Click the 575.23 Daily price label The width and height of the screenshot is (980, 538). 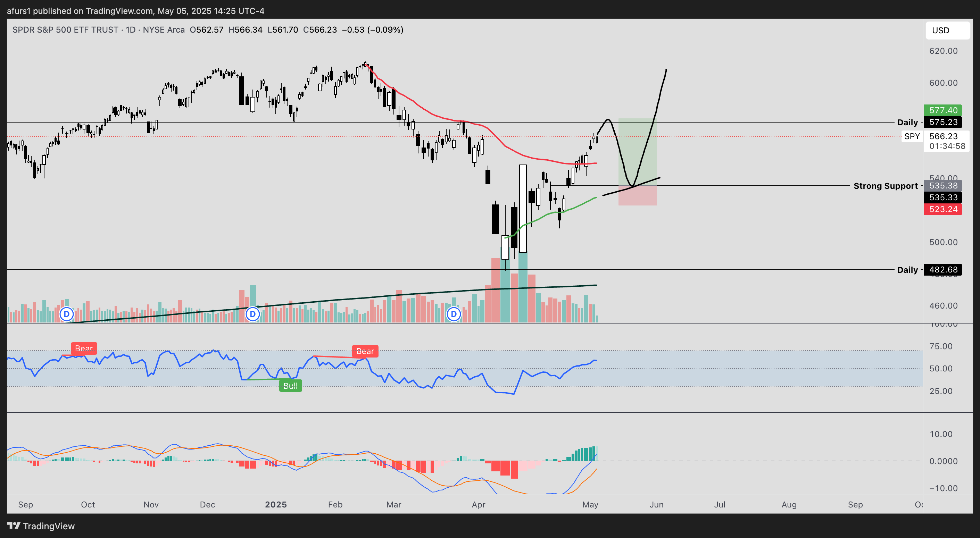[943, 122]
